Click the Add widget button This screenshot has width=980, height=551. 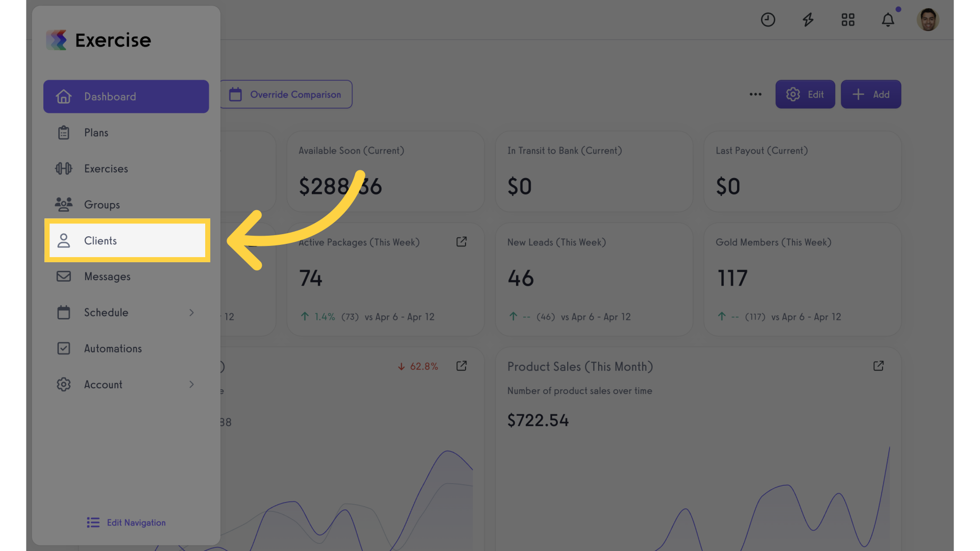click(871, 94)
